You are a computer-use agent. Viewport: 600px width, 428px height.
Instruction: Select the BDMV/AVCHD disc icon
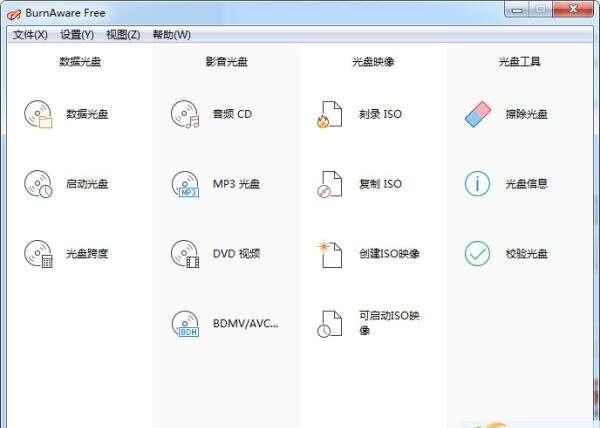click(x=185, y=324)
